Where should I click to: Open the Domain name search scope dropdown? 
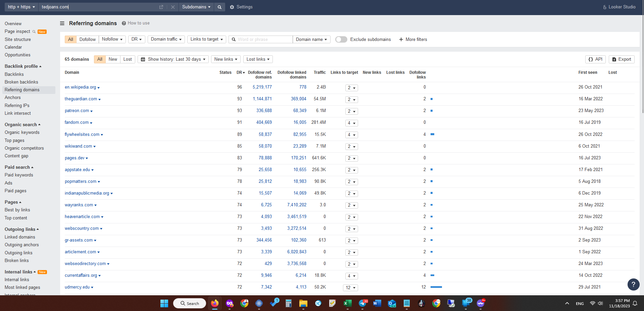point(311,40)
